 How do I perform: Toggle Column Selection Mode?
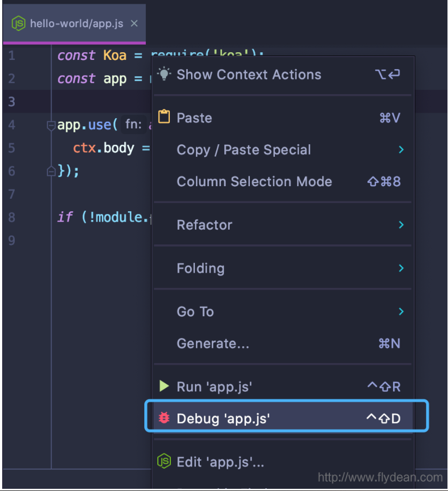254,182
